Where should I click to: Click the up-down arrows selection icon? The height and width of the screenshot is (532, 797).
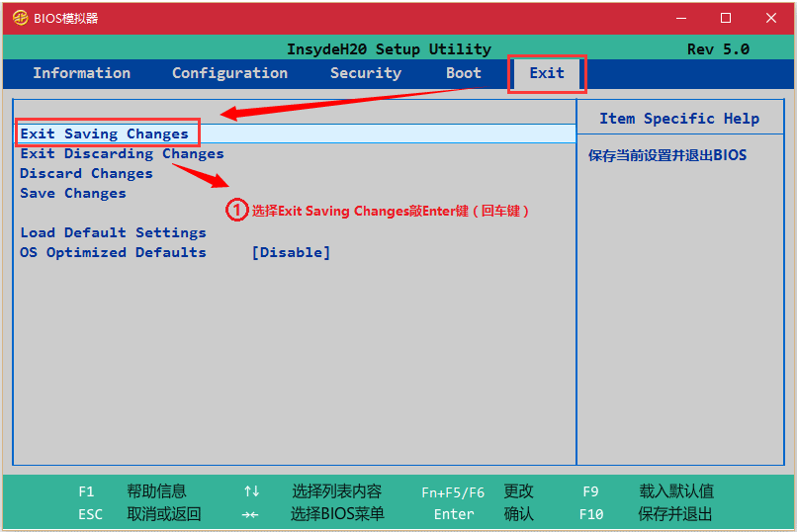tap(252, 491)
